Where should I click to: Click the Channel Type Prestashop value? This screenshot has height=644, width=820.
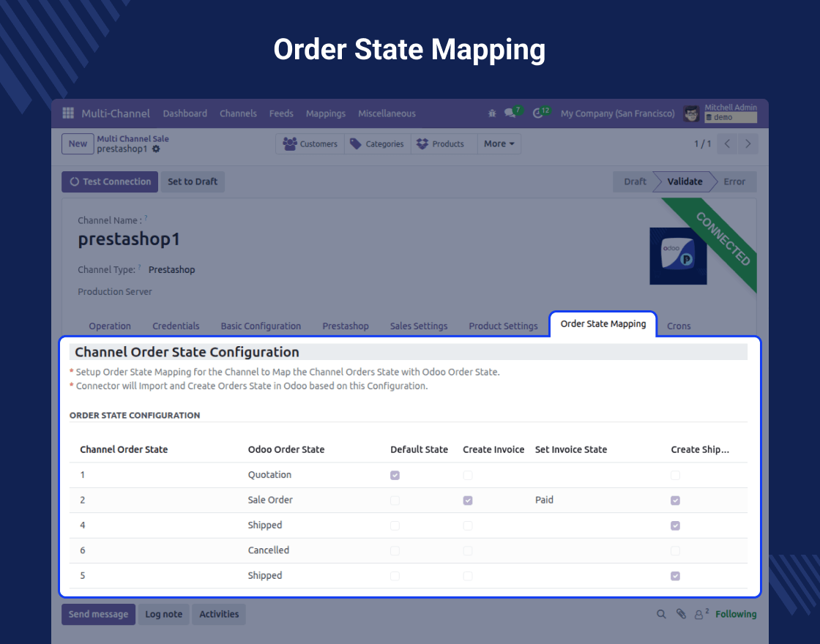(171, 270)
